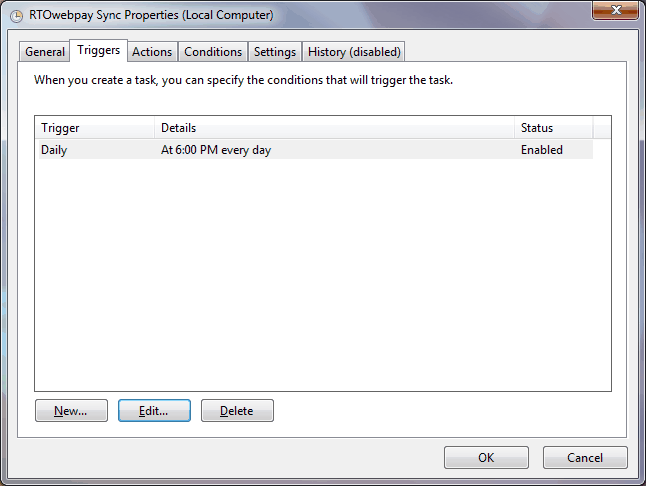646x486 pixels.
Task: Open the Settings tab
Action: [274, 52]
